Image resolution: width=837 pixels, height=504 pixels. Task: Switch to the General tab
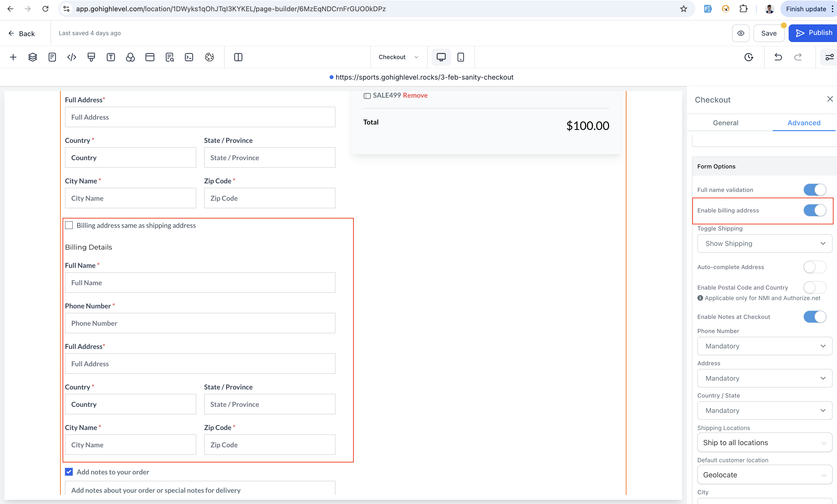tap(726, 123)
